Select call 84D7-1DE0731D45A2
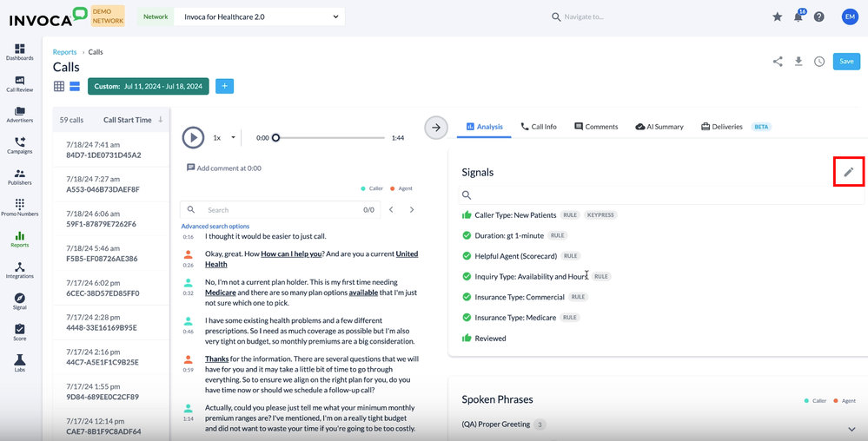 (x=111, y=149)
